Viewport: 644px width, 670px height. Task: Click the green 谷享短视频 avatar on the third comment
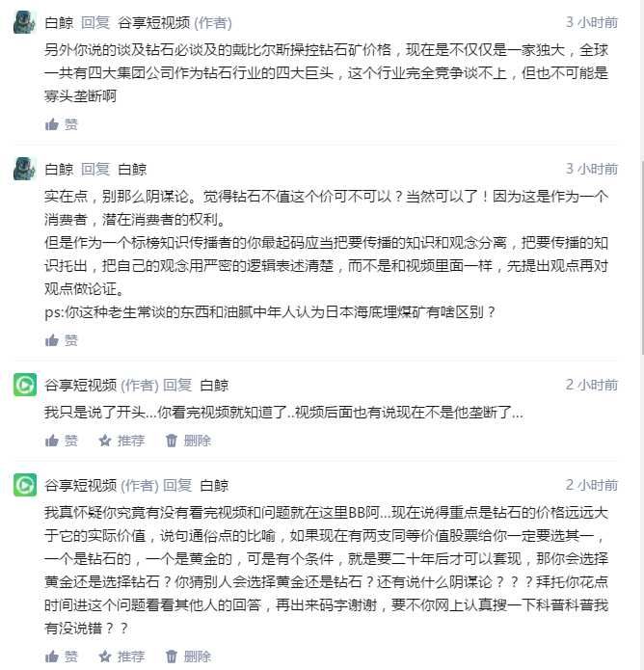coord(25,386)
